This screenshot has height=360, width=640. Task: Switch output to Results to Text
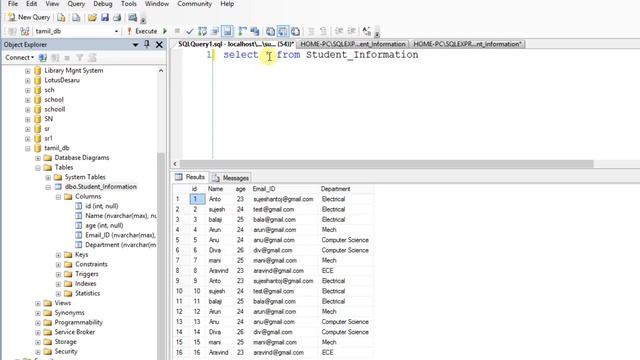[x=270, y=31]
